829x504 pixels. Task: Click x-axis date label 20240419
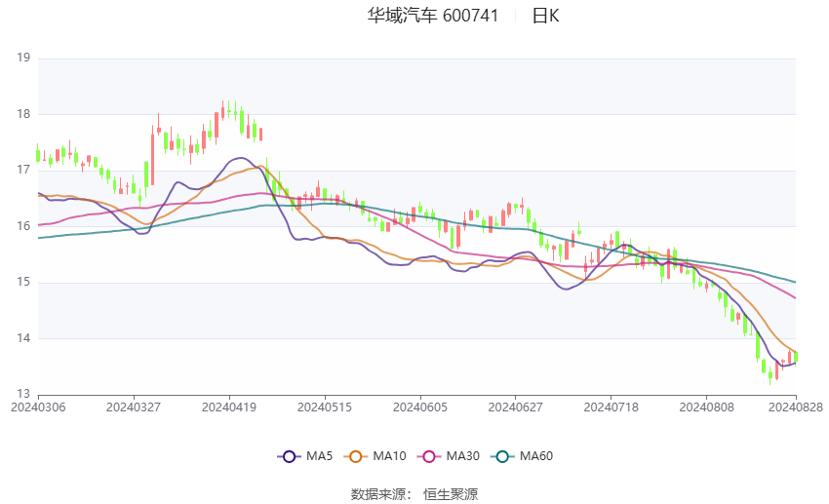229,407
